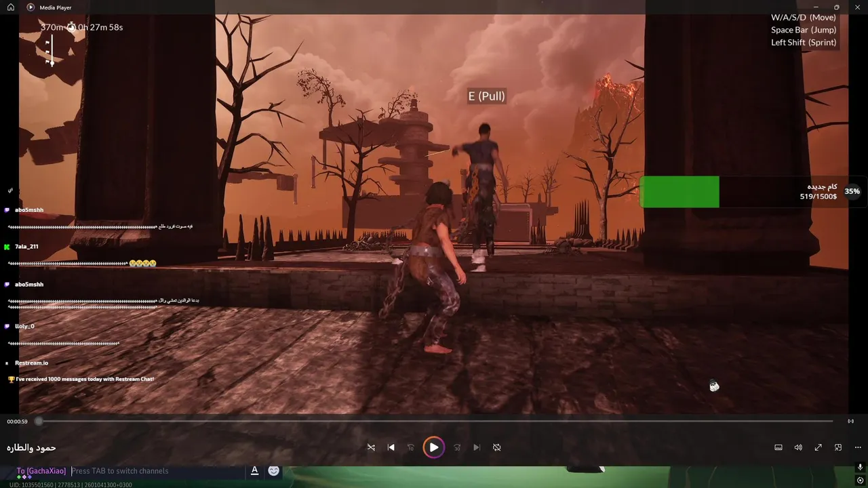The height and width of the screenshot is (488, 868).
Task: Switch to mini player view
Action: point(838,447)
